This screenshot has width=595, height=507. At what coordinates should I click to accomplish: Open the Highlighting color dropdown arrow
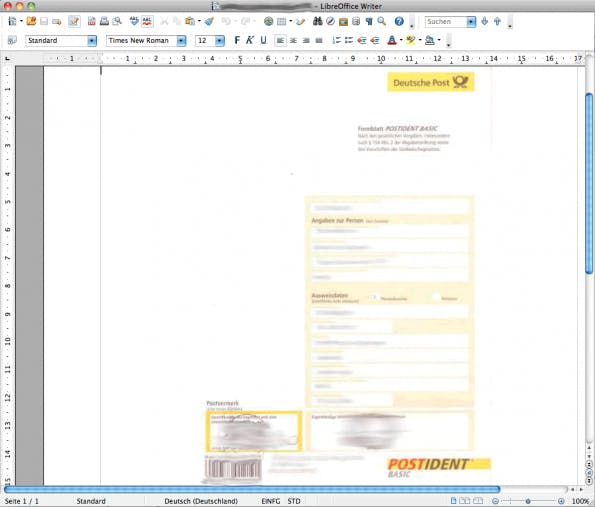[x=420, y=40]
